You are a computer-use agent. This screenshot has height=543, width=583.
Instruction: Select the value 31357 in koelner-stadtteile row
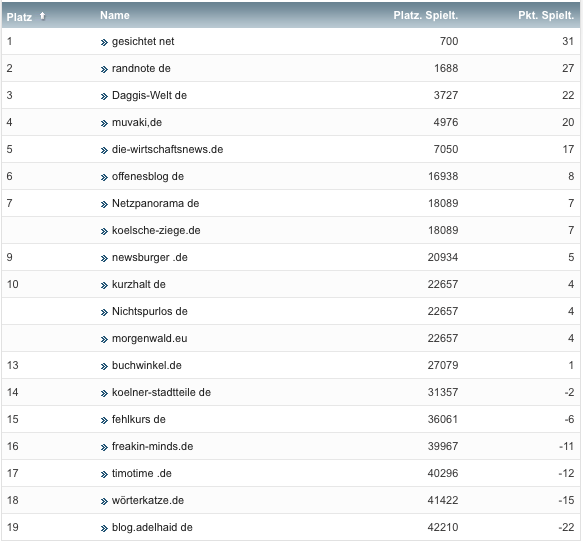click(x=443, y=392)
